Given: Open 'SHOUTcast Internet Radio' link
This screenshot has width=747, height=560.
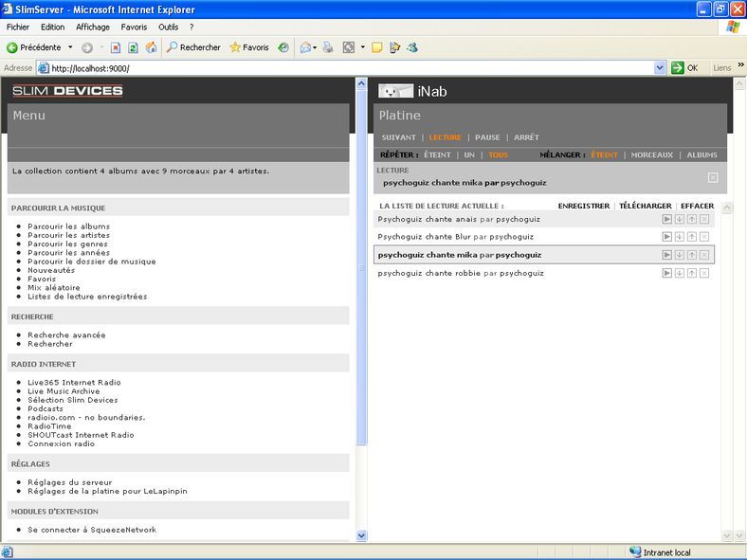Looking at the screenshot, I should 81,435.
